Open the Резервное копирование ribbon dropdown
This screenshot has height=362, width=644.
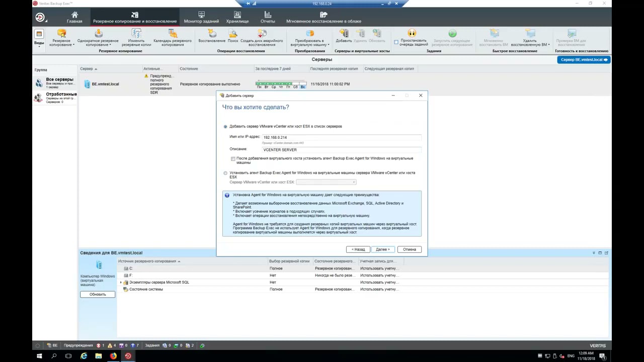(x=61, y=38)
